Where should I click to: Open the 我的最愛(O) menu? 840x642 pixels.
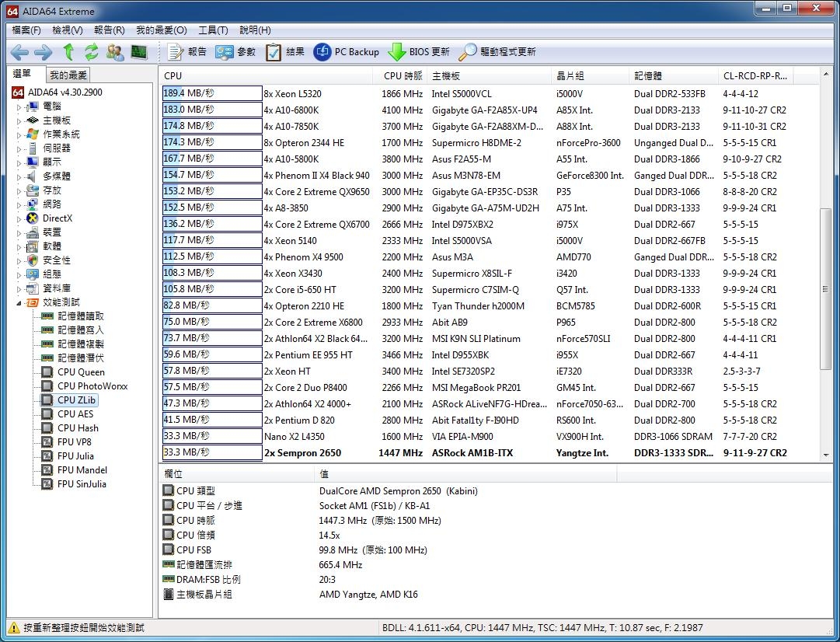click(x=162, y=30)
